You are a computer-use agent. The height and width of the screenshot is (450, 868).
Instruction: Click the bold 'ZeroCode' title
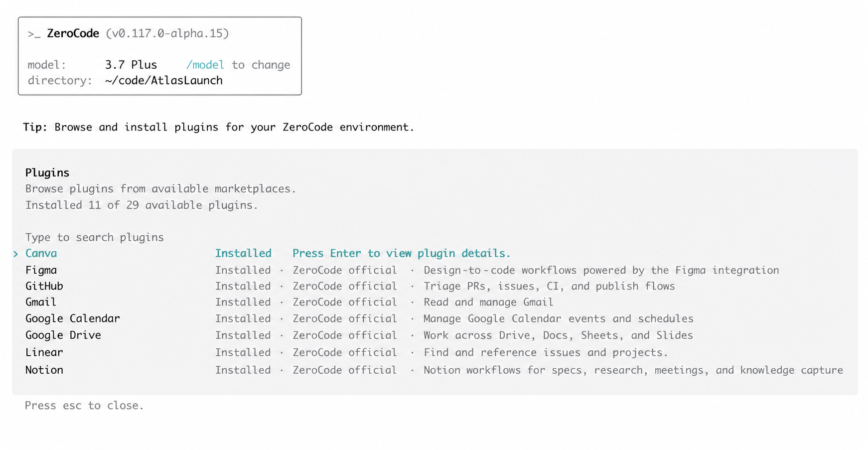73,33
